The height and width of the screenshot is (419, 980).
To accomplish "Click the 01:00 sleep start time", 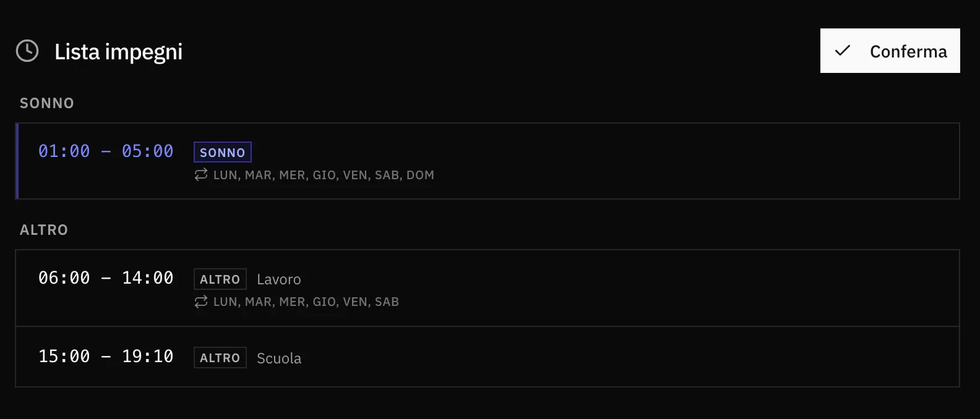I will click(64, 151).
